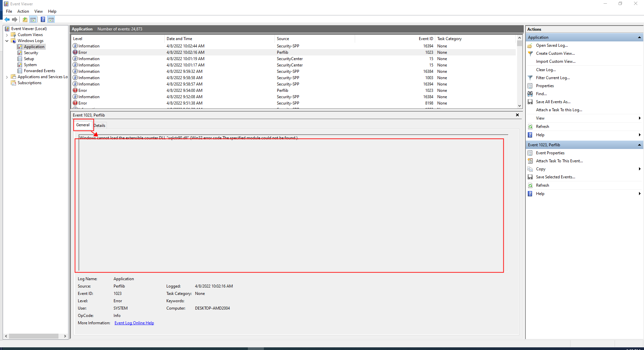This screenshot has height=350, width=644.
Task: Click the Forward arrow toolbar icon
Action: point(15,19)
